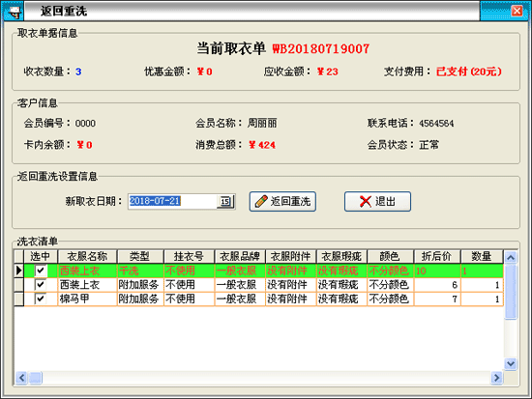The height and width of the screenshot is (399, 532).
Task: Open the calendar picker next to the date
Action: (x=225, y=201)
